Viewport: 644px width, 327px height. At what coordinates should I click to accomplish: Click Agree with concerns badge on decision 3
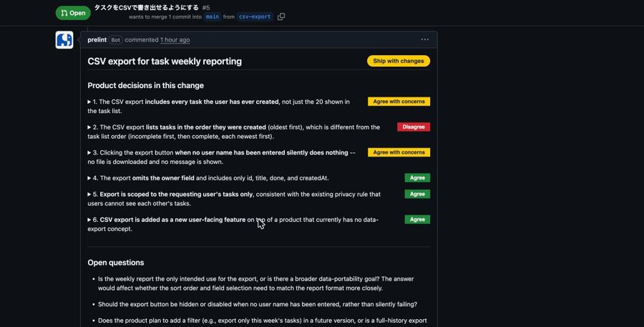tap(399, 152)
